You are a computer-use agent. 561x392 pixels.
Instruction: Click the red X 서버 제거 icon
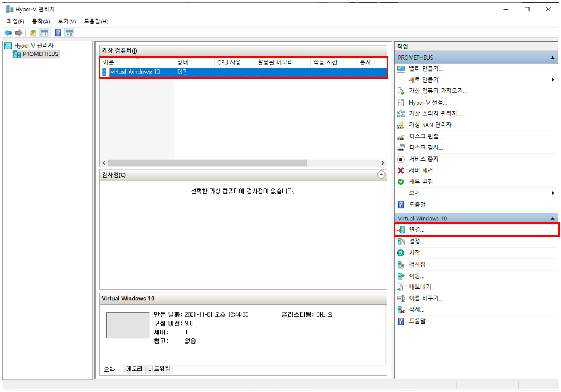(401, 170)
